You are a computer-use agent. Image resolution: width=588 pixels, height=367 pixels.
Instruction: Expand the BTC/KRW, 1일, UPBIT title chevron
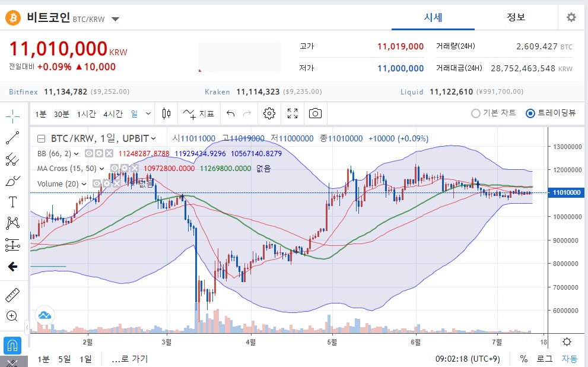(x=153, y=138)
